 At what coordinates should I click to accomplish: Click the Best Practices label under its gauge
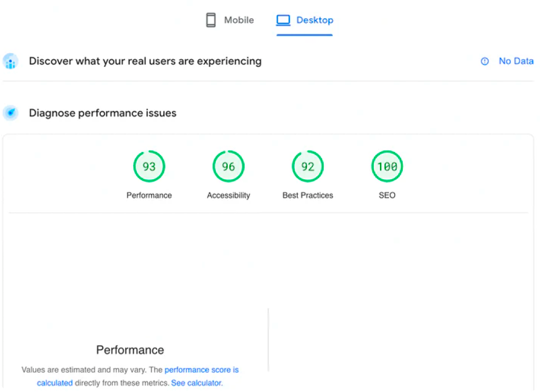click(x=308, y=195)
